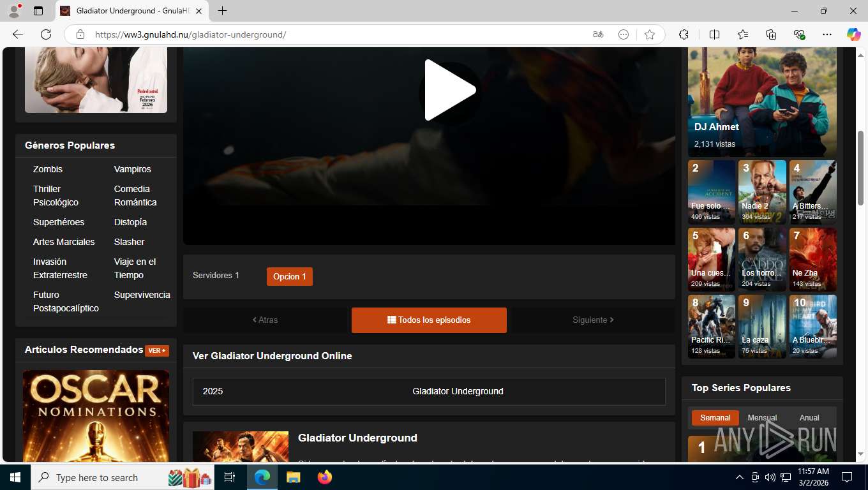This screenshot has width=868, height=490.
Task: Open volume control in system tray
Action: pos(770,477)
